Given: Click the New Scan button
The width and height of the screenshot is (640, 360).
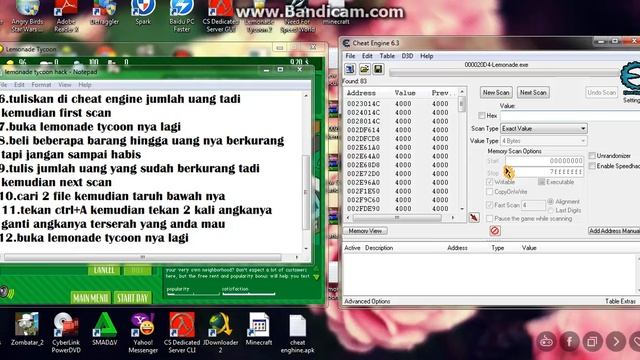Looking at the screenshot, I should click(x=496, y=93).
